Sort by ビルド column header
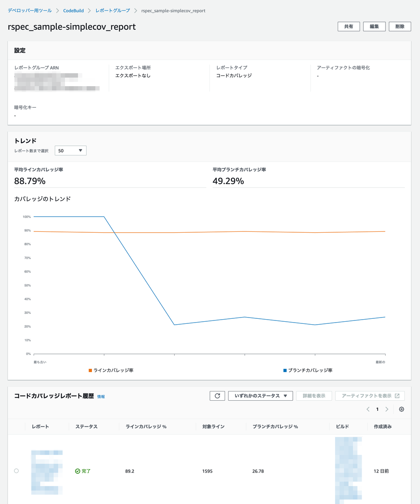Viewport: 420px width, 504px height. click(x=343, y=426)
